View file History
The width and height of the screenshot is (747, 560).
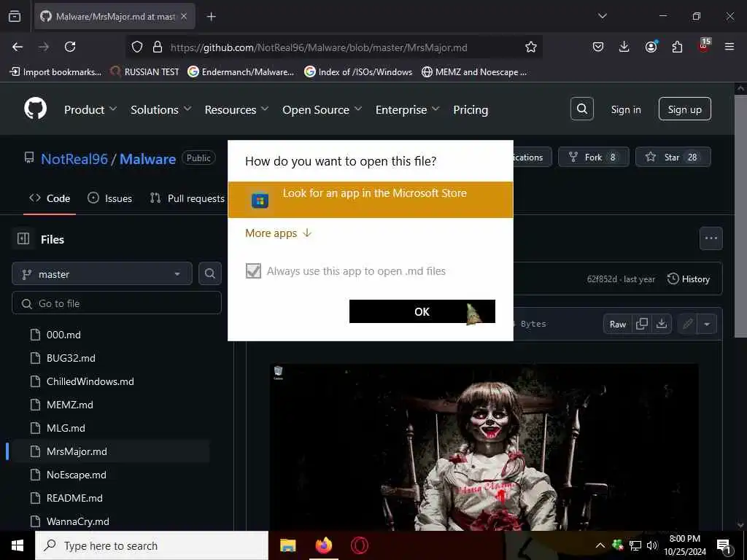(689, 279)
